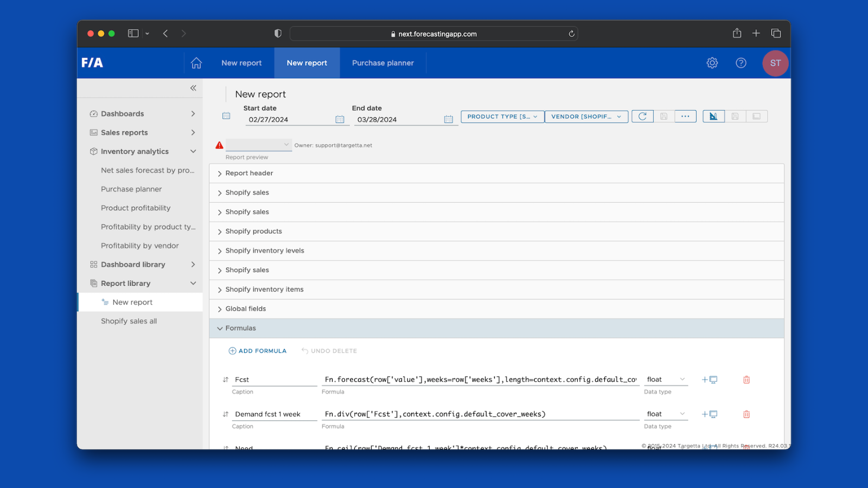Click the add-to-display icon for Demand fcst 1 week

point(710,414)
